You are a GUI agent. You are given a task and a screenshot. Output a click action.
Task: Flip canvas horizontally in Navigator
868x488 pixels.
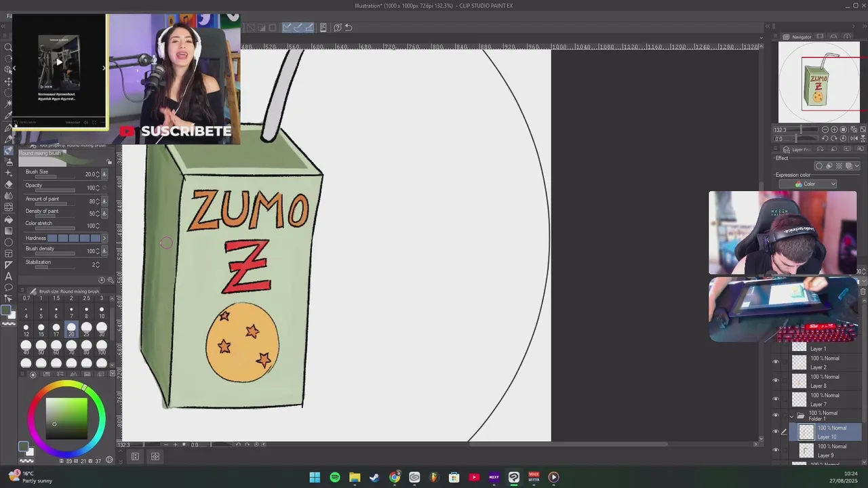[x=854, y=138]
